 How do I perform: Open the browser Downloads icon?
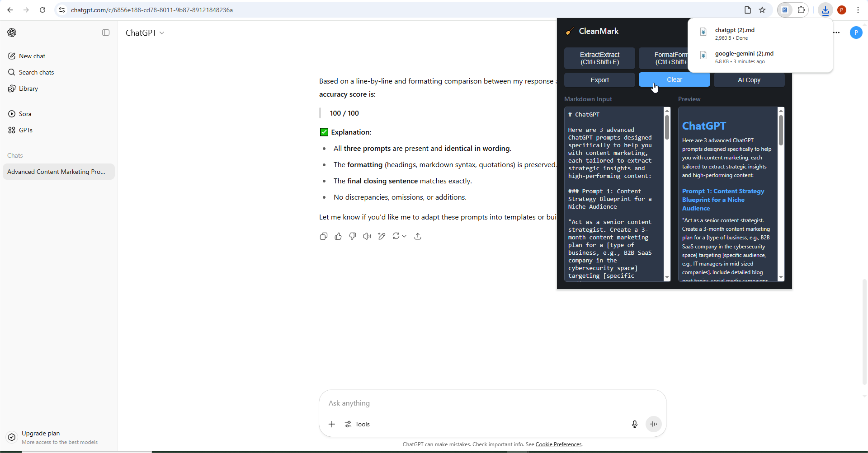pos(826,10)
